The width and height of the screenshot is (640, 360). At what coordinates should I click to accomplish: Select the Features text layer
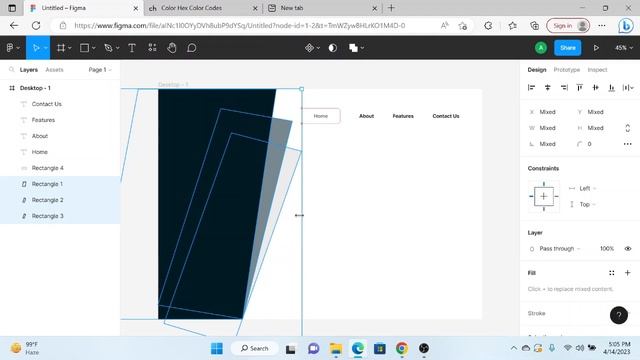point(43,120)
